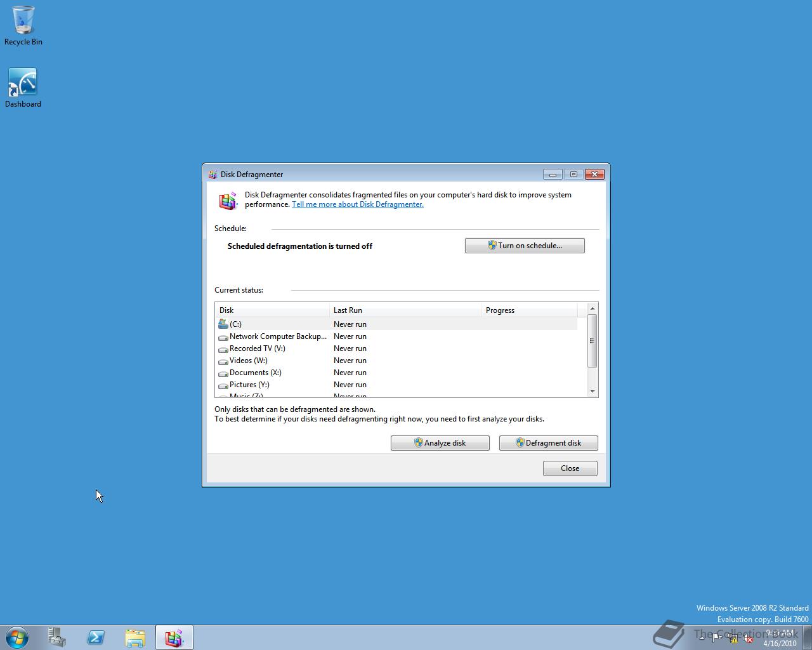Open the Dashboard desktop shortcut
The height and width of the screenshot is (650, 812).
pos(23,88)
